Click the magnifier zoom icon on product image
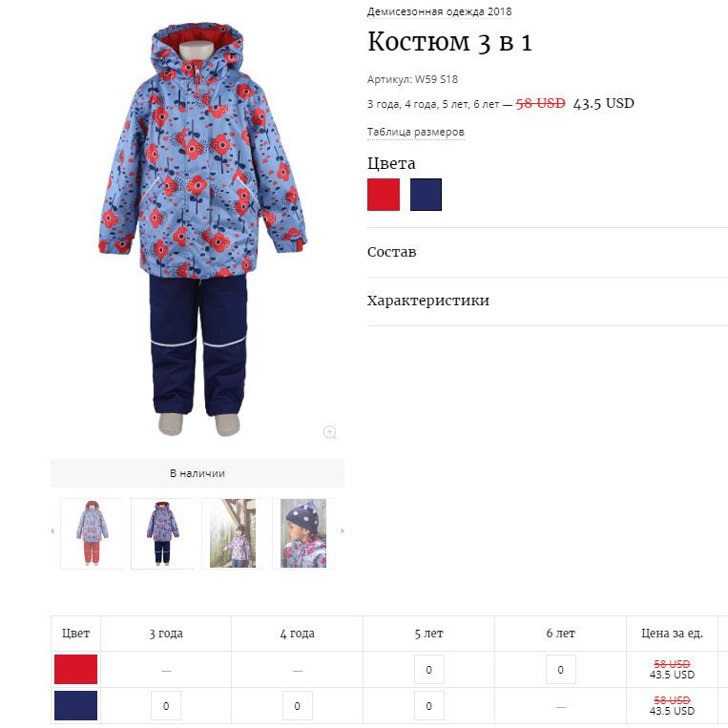This screenshot has width=728, height=728. pos(329,432)
